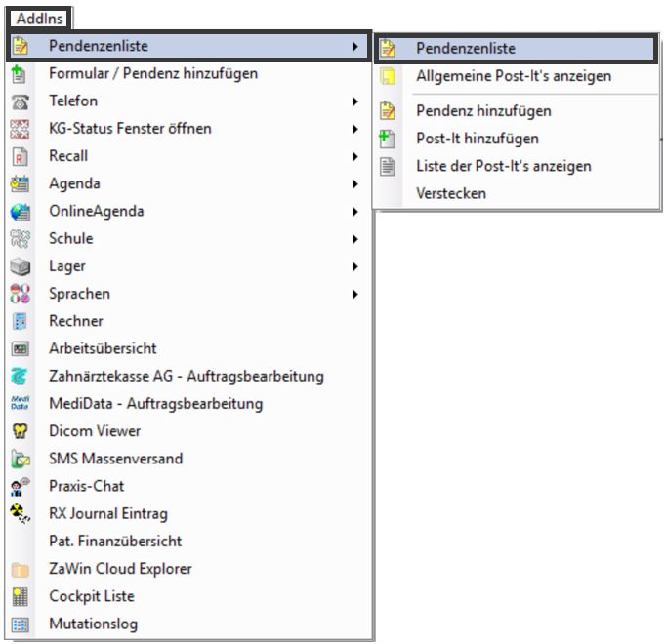Open the AddIns menu
This screenshot has height=644, width=665.
(x=39, y=19)
